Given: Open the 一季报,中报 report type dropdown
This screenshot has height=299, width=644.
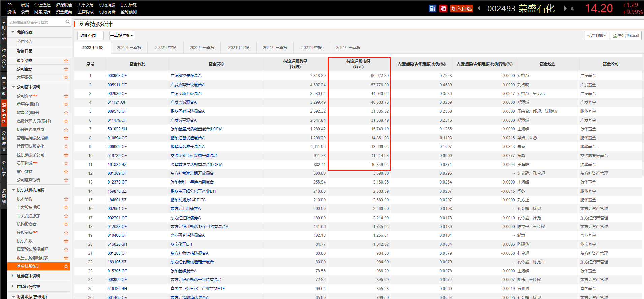Looking at the screenshot, I should coord(122,36).
